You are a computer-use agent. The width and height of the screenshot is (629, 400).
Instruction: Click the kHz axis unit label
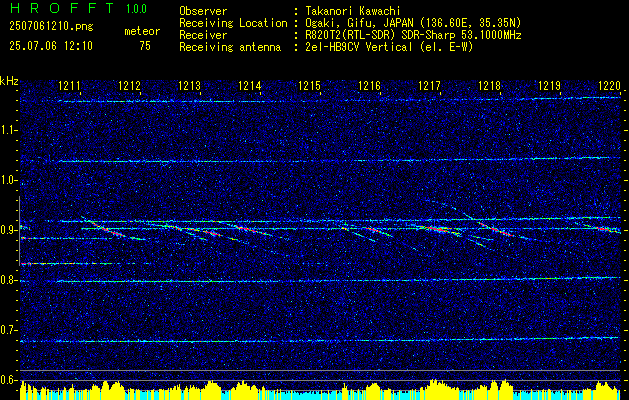[9, 81]
